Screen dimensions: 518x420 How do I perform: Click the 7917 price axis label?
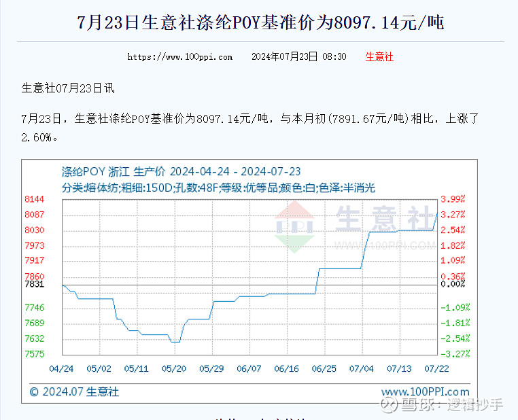[x=35, y=260]
